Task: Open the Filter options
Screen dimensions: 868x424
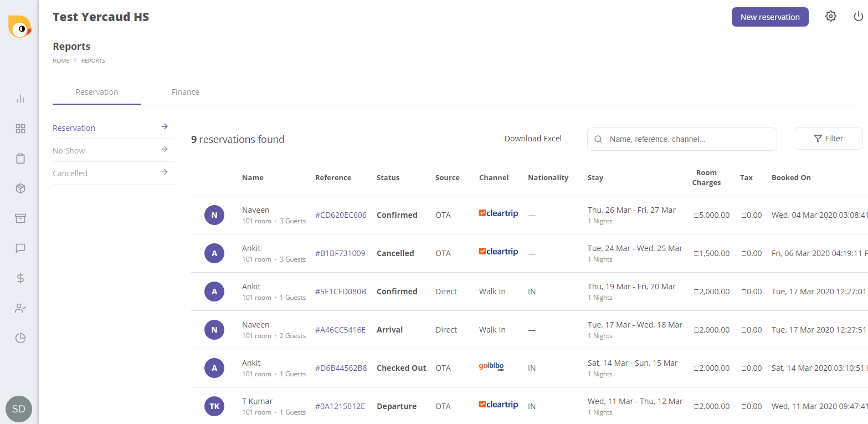Action: [x=828, y=139]
